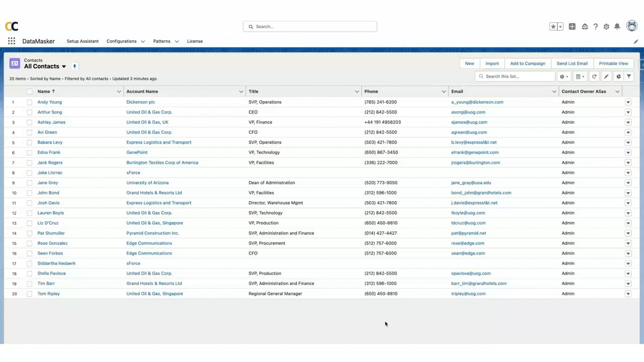The width and height of the screenshot is (644, 362).
Task: Show row actions for Andy Young
Action: click(x=628, y=102)
